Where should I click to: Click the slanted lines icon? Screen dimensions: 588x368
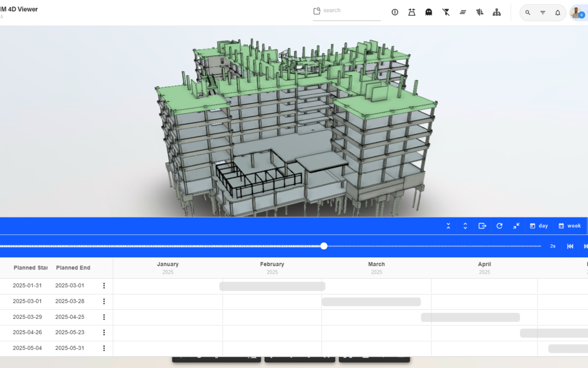pyautogui.click(x=463, y=13)
